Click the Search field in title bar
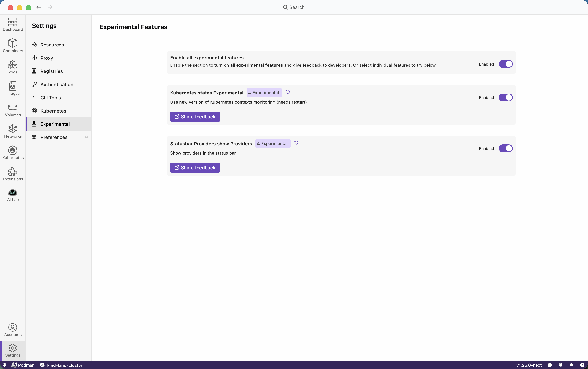Viewport: 588px width, 369px height. coord(294,7)
